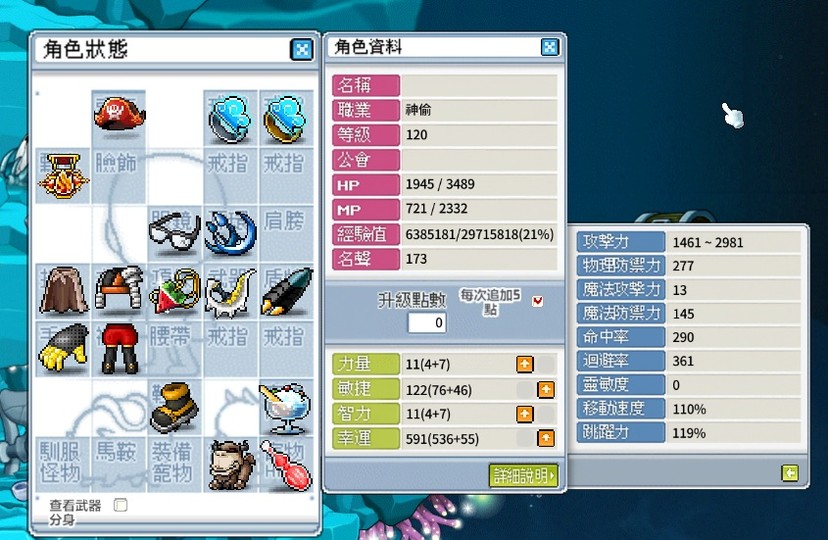This screenshot has width=828, height=540.
Task: Collapse the detailed stats panel arrow
Action: (789, 473)
